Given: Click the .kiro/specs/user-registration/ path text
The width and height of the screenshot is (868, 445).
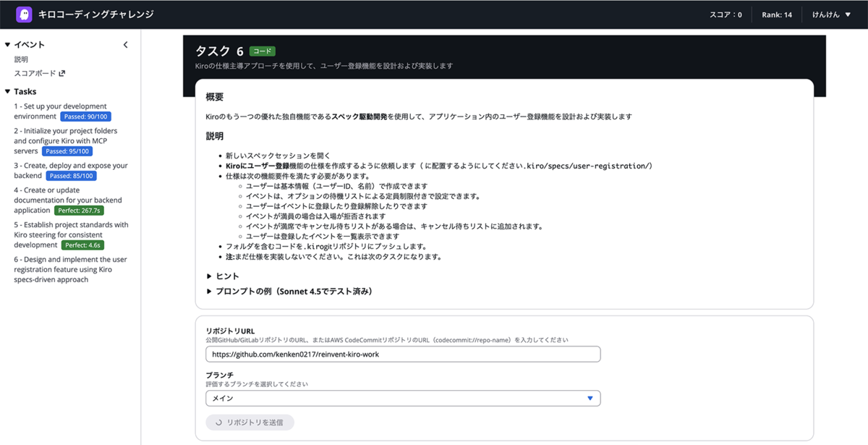Looking at the screenshot, I should pyautogui.click(x=585, y=166).
